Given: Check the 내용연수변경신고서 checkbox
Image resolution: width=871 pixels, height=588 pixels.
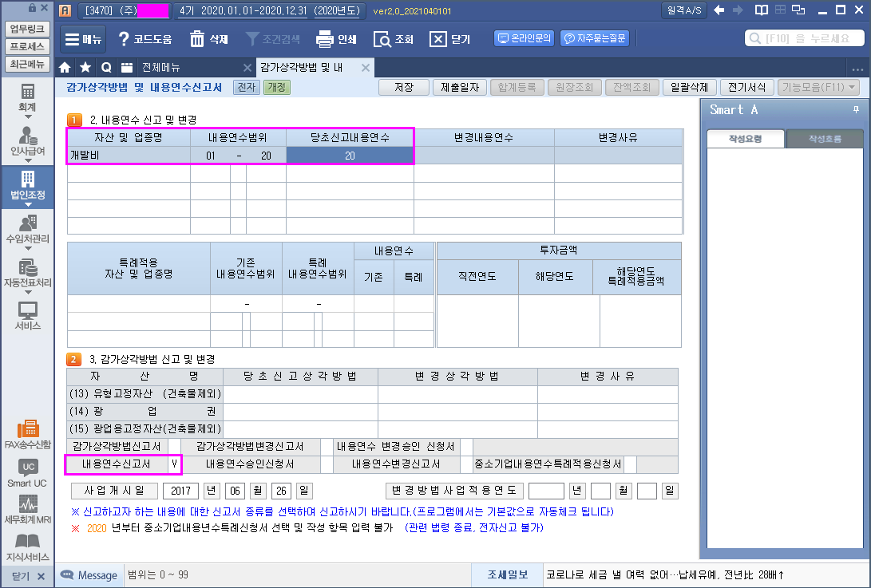Looking at the screenshot, I should point(467,464).
